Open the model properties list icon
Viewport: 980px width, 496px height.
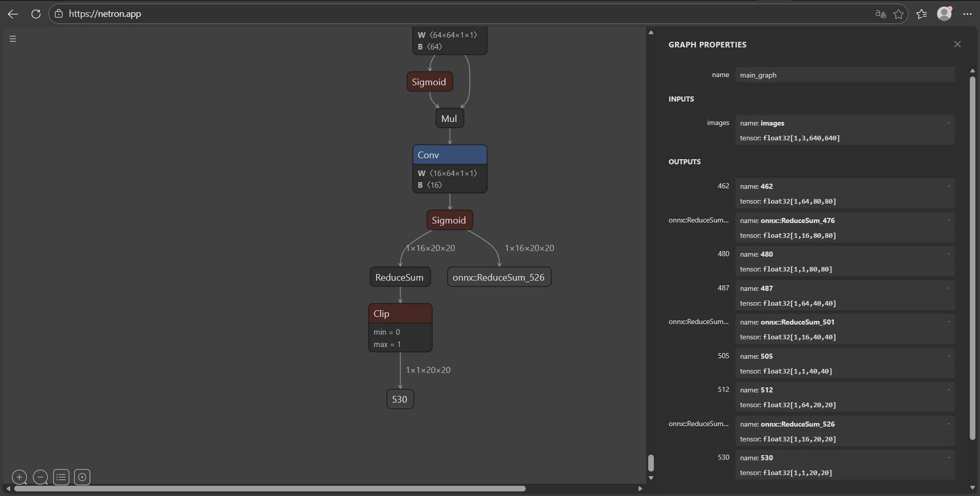[x=61, y=477]
